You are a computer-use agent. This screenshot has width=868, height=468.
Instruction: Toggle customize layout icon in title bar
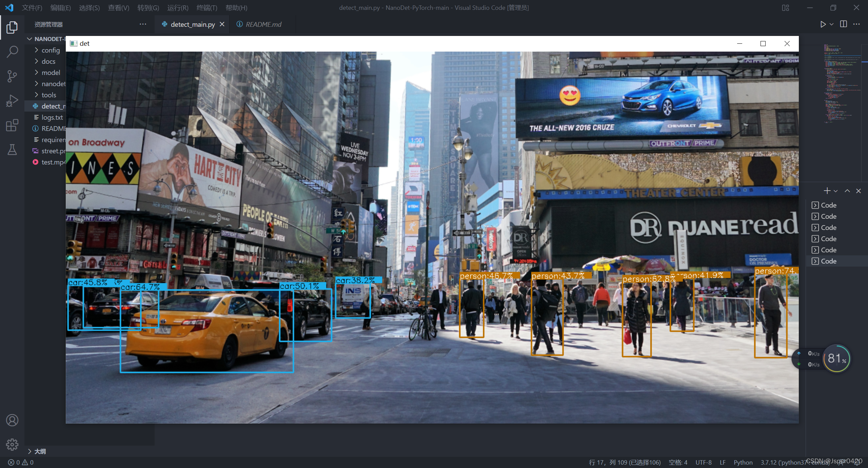coord(786,8)
